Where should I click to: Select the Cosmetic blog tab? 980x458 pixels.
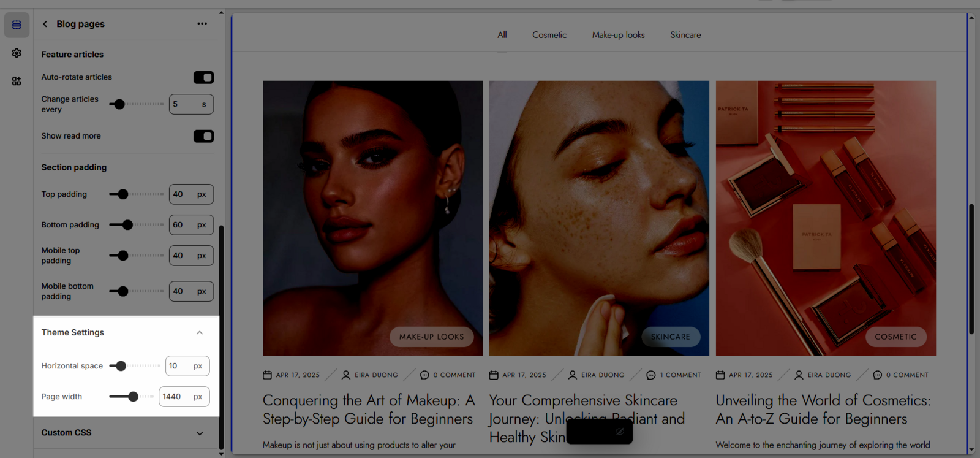tap(549, 35)
